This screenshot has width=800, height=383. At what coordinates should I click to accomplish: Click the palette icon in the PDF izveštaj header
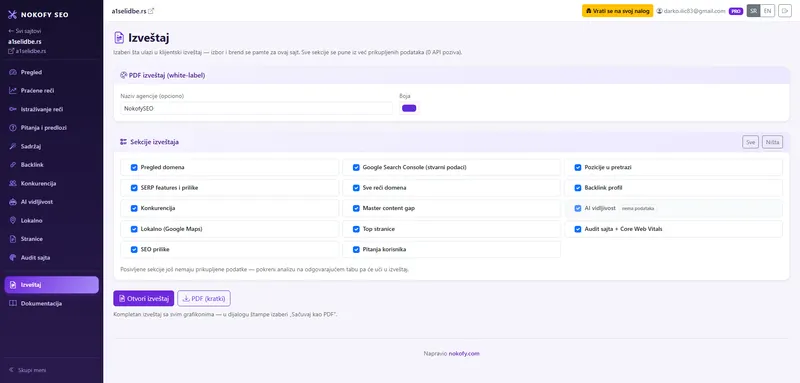[123, 75]
